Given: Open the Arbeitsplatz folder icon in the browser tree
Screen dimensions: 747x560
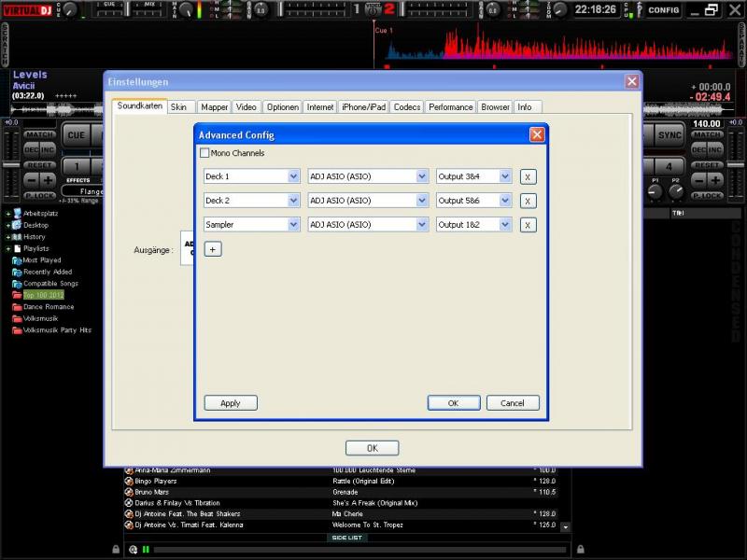Looking at the screenshot, I should point(18,213).
